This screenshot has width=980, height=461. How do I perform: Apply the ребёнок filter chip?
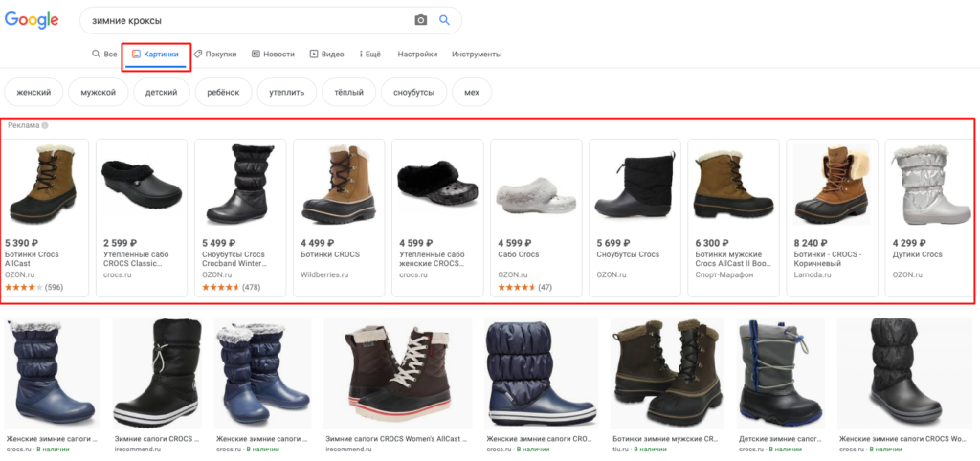click(x=223, y=92)
